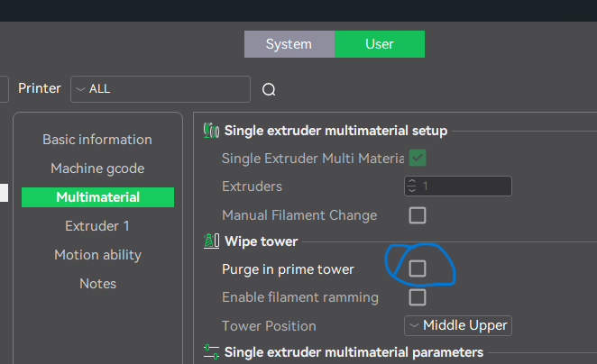Screen dimensions: 597x364
Task: Click the Wipe tower section icon
Action: (212, 241)
